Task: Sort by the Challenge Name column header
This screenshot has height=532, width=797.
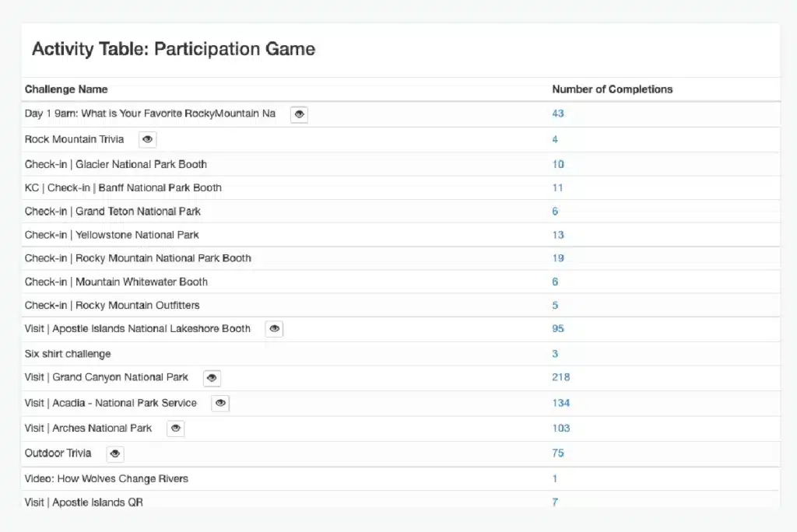Action: [66, 89]
